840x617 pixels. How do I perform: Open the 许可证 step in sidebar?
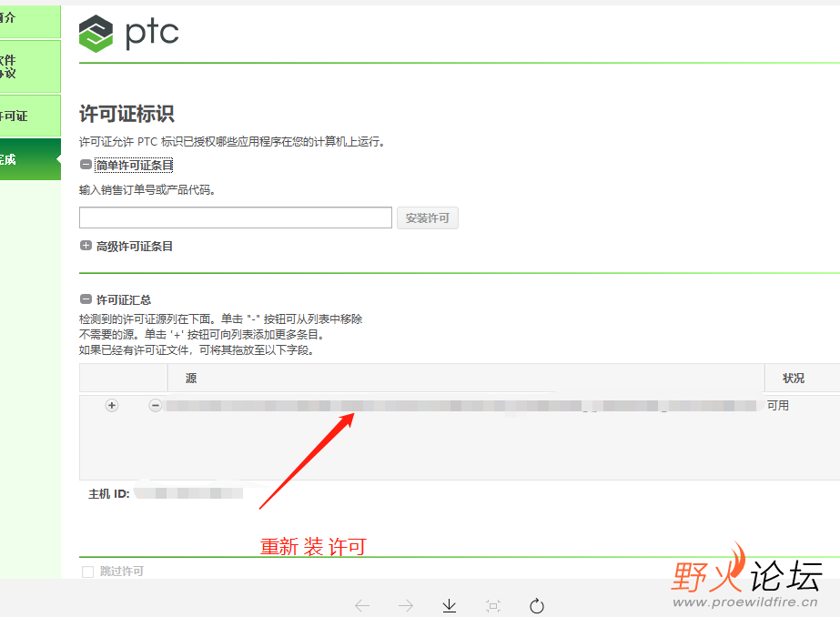pos(30,116)
